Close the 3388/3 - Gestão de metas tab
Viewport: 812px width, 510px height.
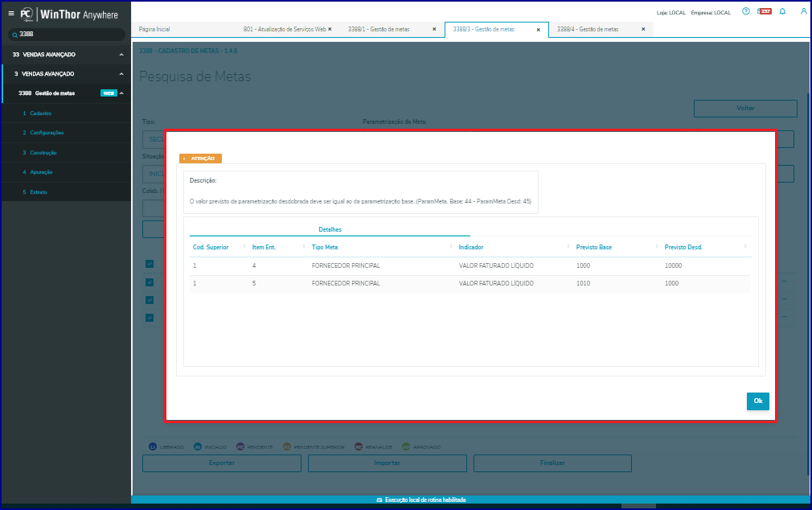pyautogui.click(x=539, y=30)
